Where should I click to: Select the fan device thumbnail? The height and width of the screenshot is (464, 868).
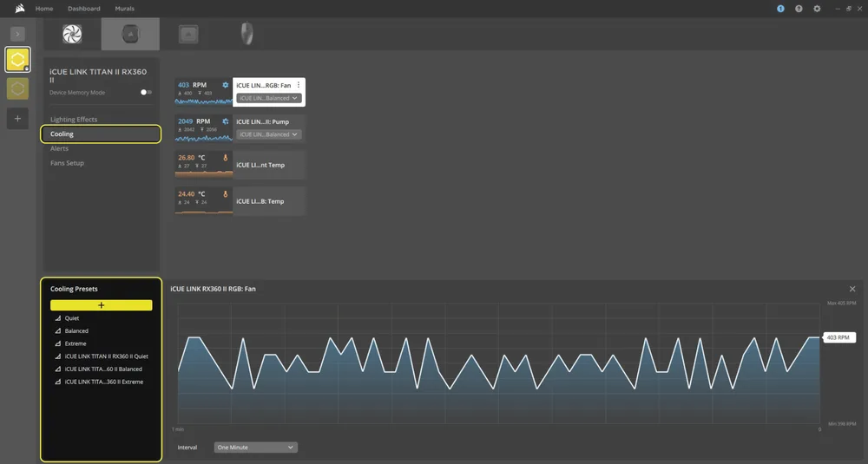[x=73, y=35]
